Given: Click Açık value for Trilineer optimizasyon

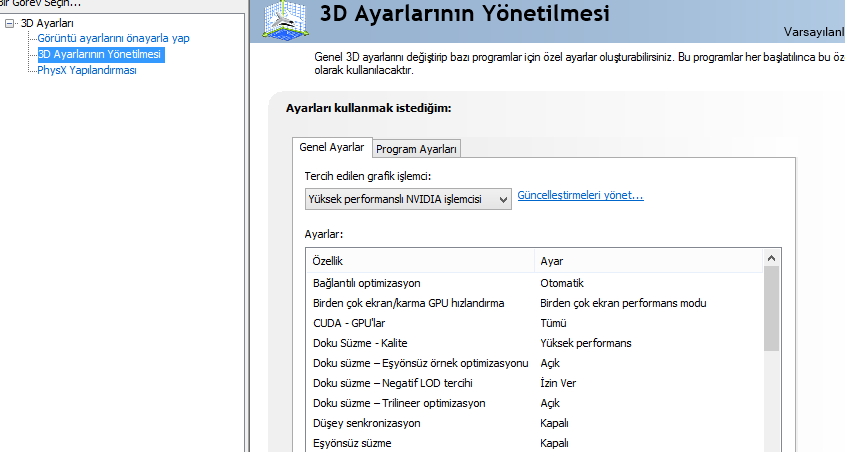Looking at the screenshot, I should [x=550, y=403].
